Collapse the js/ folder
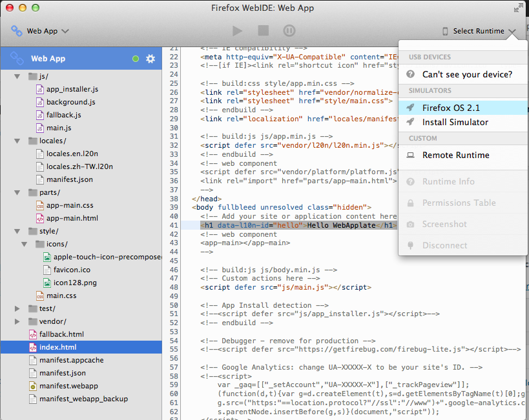 17,77
